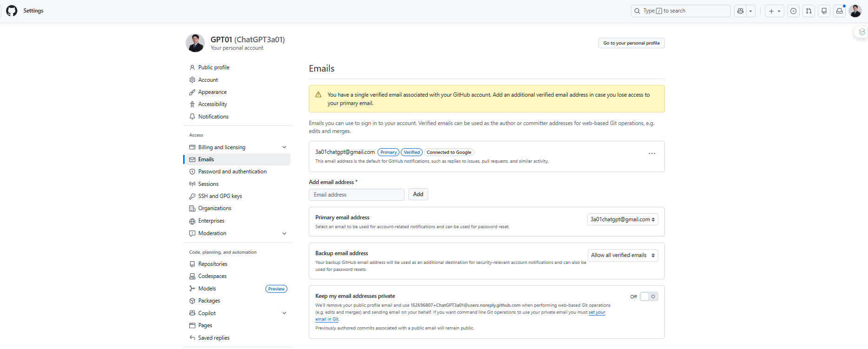Open the Primary email address dropdown

point(623,219)
